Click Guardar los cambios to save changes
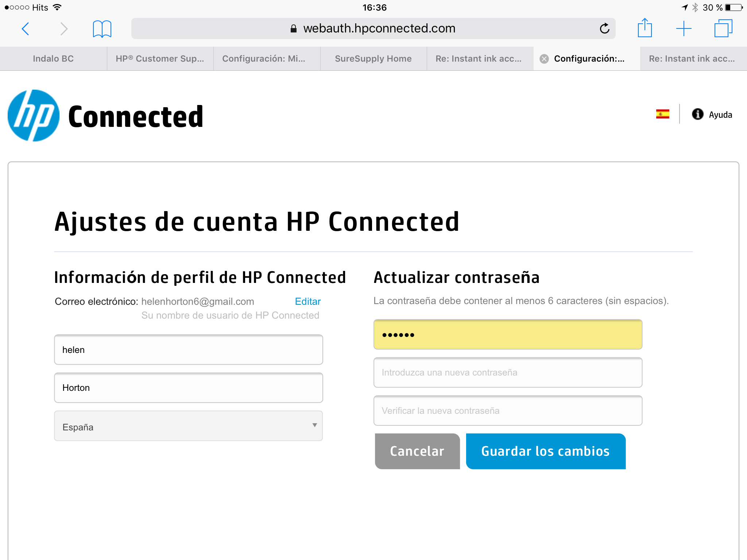747x560 pixels. tap(545, 451)
